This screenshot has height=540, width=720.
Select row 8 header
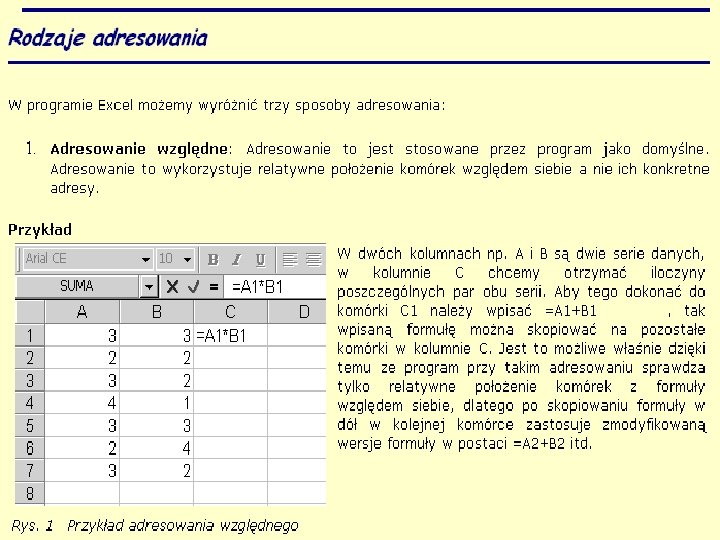click(30, 493)
